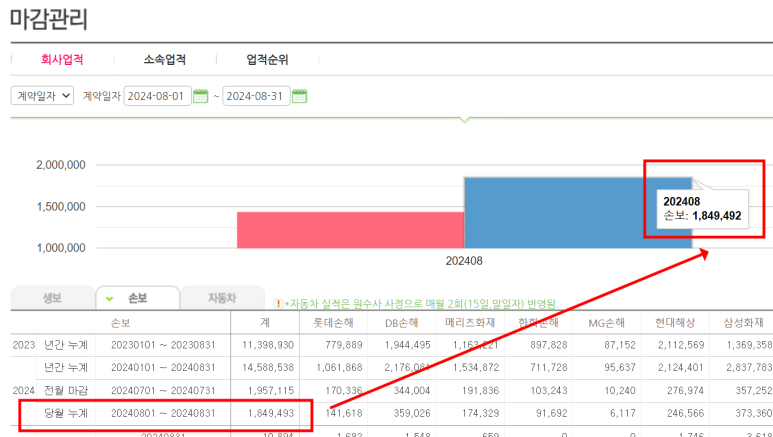This screenshot has width=773, height=437.
Task: Click the period 20240801 ~ 20240831
Action: point(163,413)
